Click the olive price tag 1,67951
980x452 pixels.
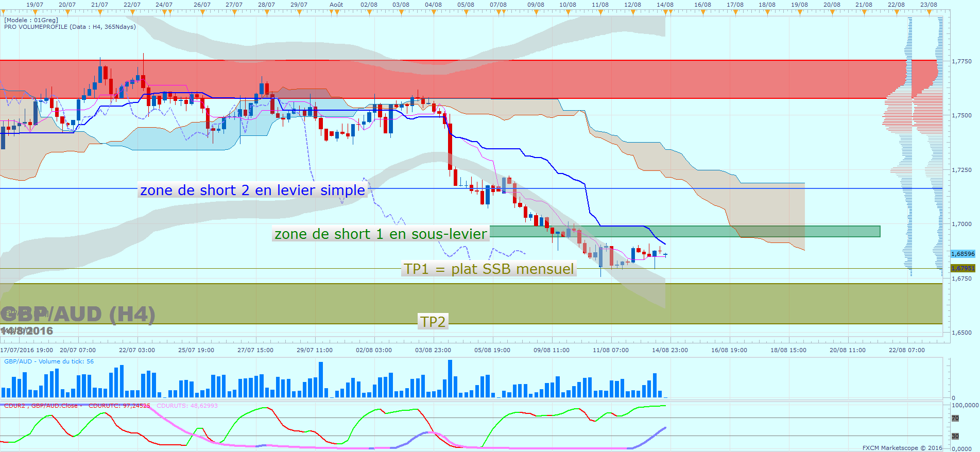962,268
